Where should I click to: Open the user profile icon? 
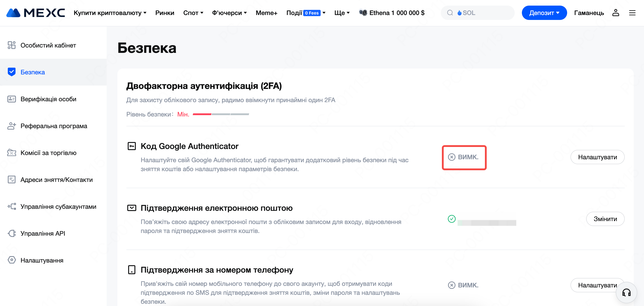(x=616, y=13)
